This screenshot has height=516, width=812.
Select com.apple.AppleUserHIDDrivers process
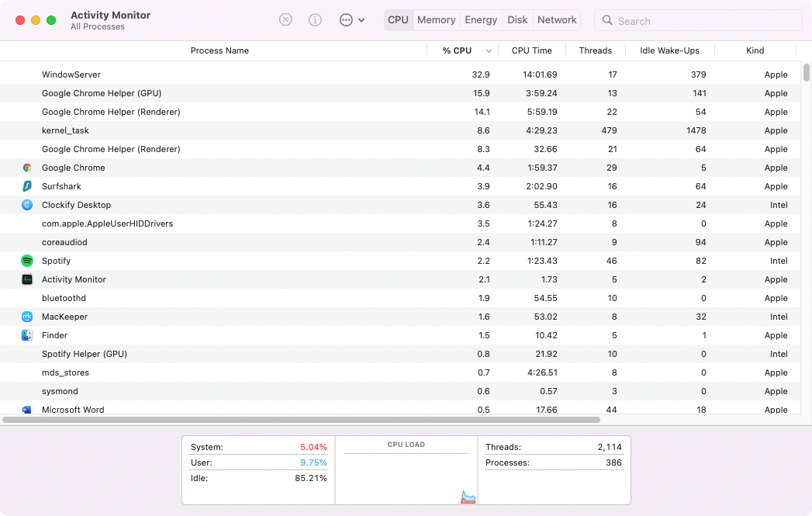400,223
